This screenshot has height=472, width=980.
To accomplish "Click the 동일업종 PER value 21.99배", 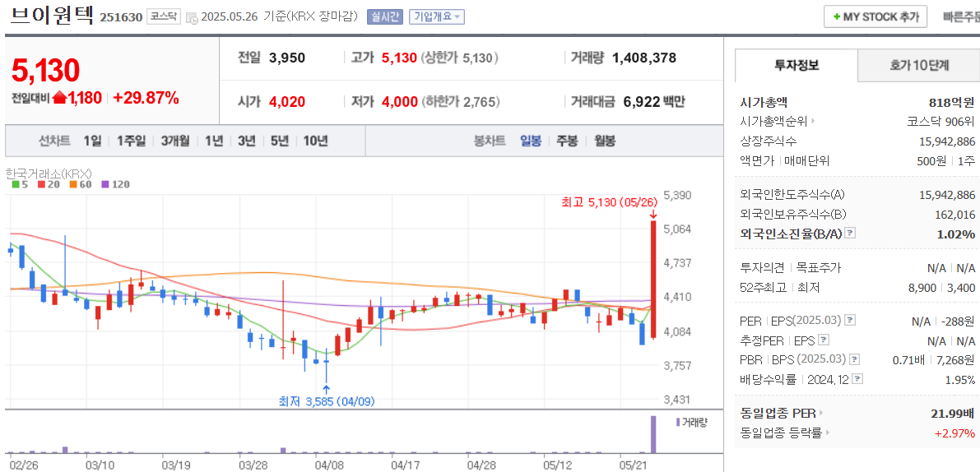I will click(x=953, y=413).
